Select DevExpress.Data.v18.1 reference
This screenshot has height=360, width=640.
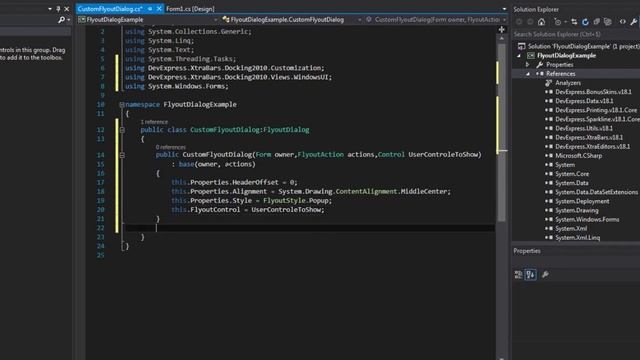(x=584, y=101)
